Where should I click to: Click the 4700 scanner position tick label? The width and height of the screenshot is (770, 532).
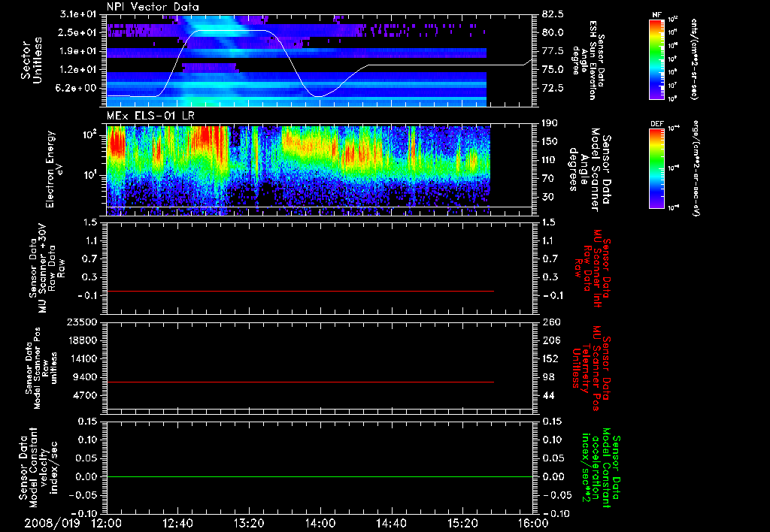click(x=85, y=395)
